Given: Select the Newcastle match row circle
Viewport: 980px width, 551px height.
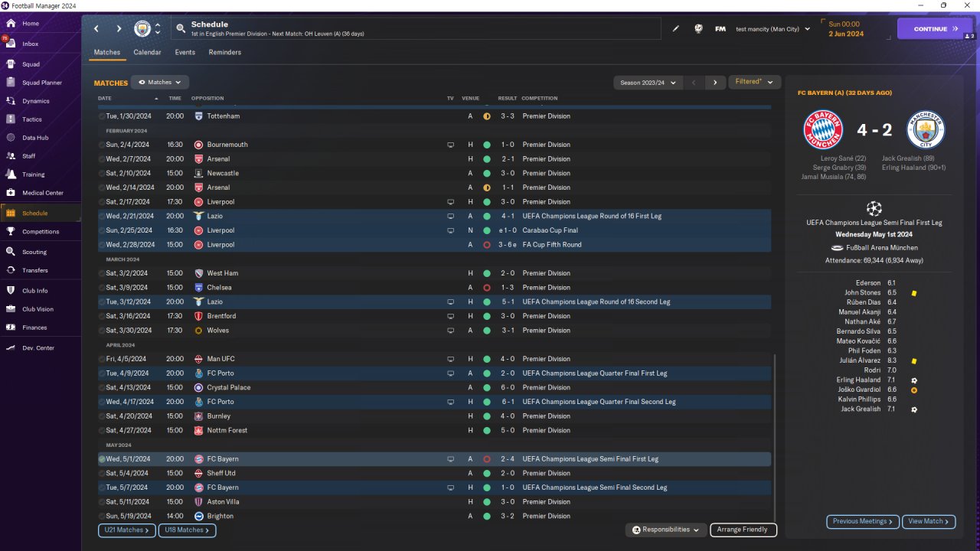Looking at the screenshot, I should click(x=102, y=173).
